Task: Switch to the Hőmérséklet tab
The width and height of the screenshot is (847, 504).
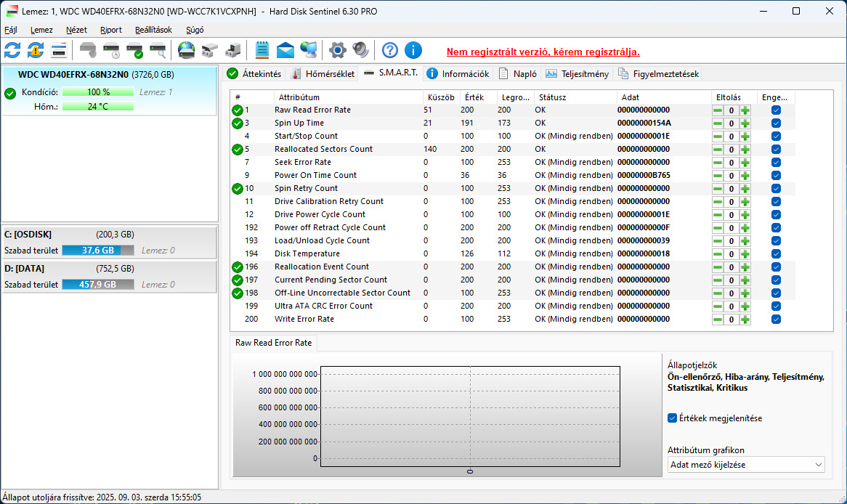Action: point(323,74)
